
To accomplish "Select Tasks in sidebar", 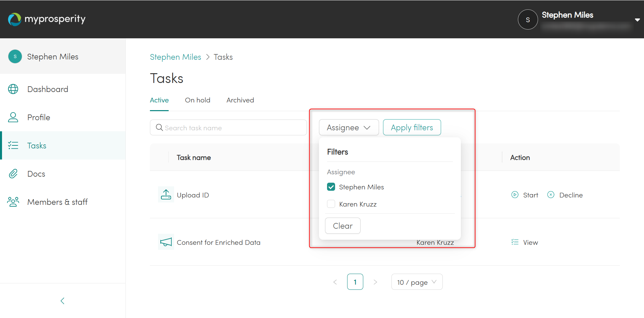I will click(x=37, y=146).
